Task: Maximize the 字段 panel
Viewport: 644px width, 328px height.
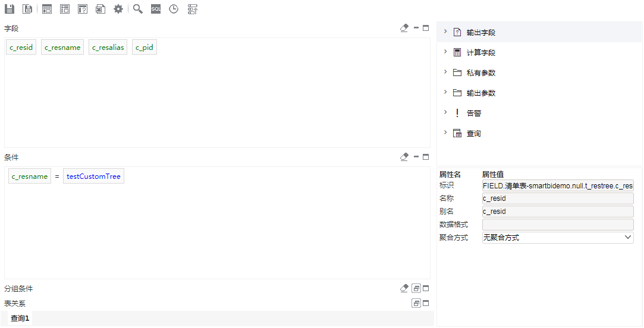Action: 426,28
